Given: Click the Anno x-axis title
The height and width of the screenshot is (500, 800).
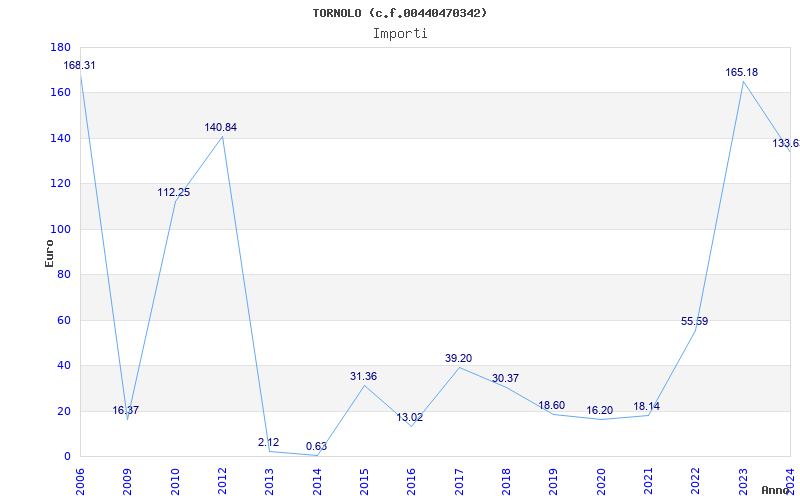Looking at the screenshot, I should pos(774,490).
